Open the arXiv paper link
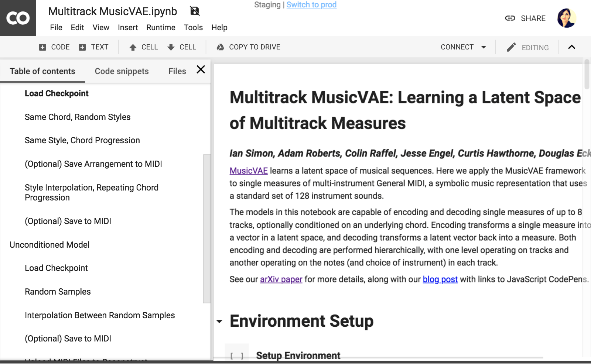 coord(281,279)
